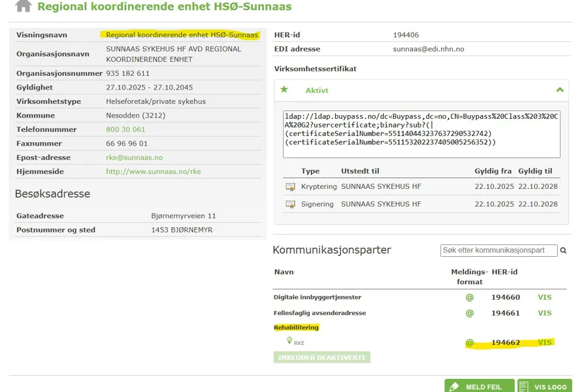Open VIS for HER-id 194661
This screenshot has width=588, height=392.
pos(544,313)
